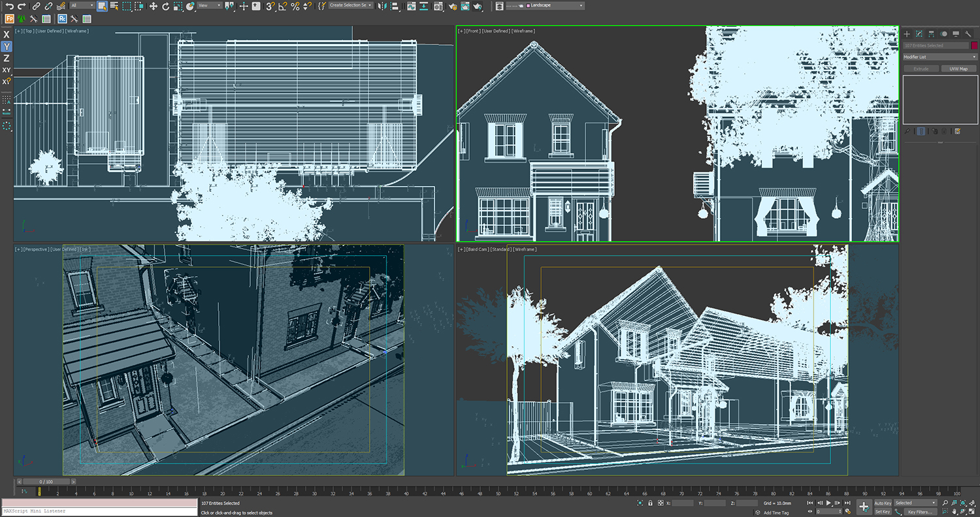Screen dimensions: 980x517
Task: Click Bind to Space Warp icon
Action: pos(61,6)
